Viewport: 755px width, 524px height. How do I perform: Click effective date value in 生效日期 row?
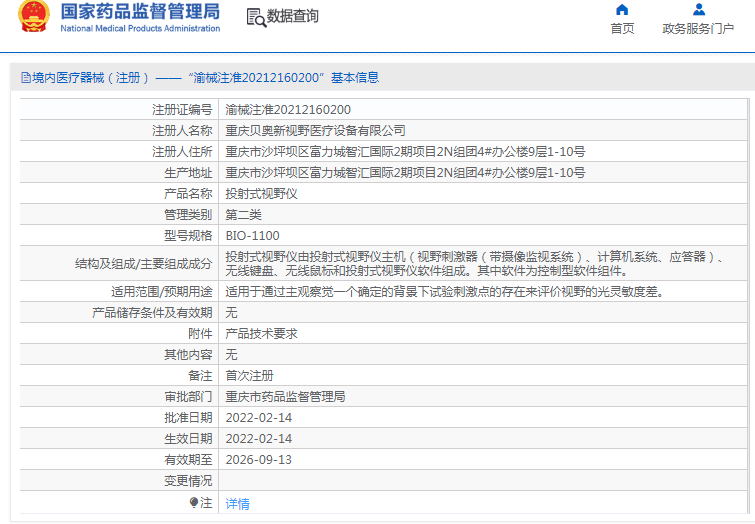[259, 438]
